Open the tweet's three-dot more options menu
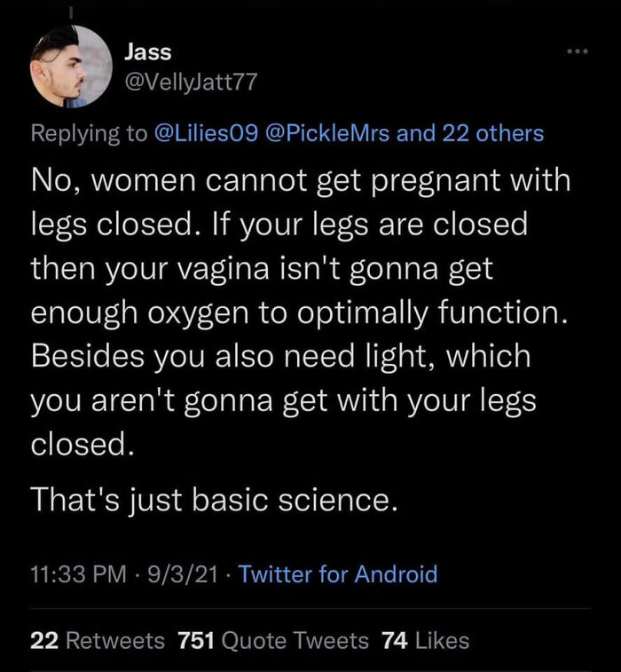 point(578,51)
